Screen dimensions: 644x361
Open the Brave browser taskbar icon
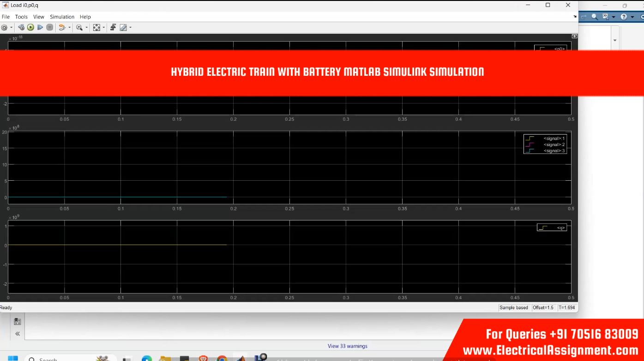(203, 359)
